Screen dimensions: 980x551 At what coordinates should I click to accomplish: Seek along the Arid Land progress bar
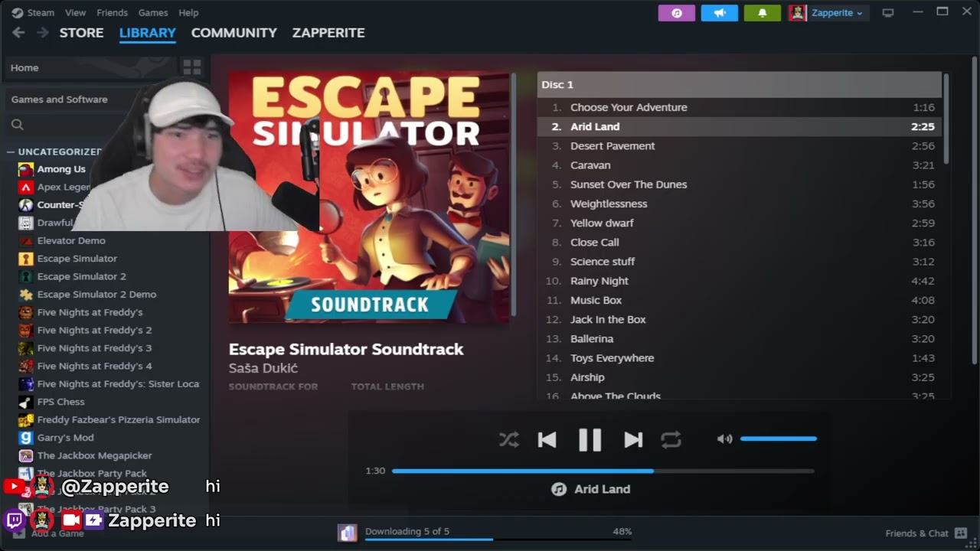point(603,471)
